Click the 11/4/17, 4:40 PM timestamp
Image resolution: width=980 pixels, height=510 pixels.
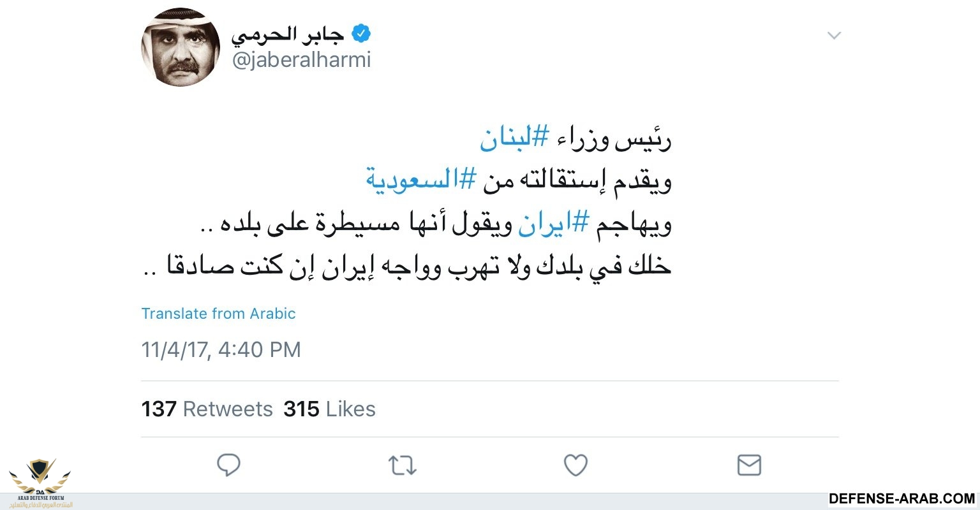221,349
